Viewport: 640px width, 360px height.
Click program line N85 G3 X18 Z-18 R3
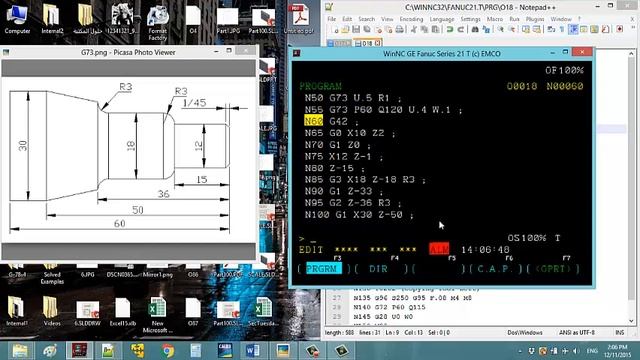(365, 180)
